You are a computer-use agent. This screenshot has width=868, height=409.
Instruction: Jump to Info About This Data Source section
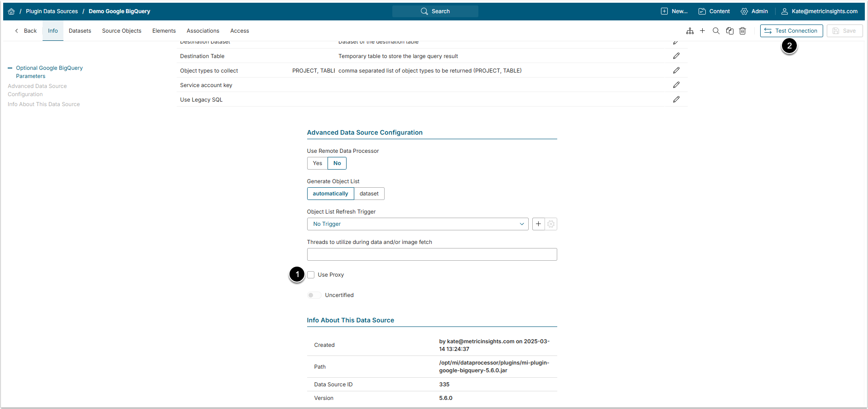click(43, 104)
